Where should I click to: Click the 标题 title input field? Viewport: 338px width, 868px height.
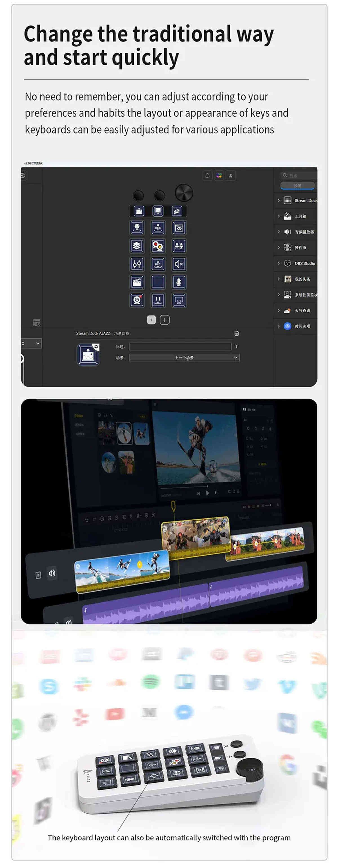180,347
